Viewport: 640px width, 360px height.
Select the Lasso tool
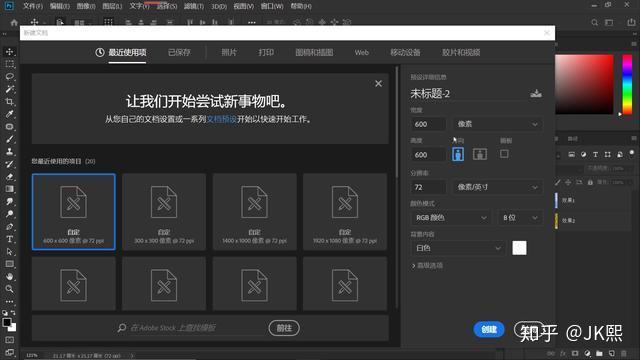[9, 77]
